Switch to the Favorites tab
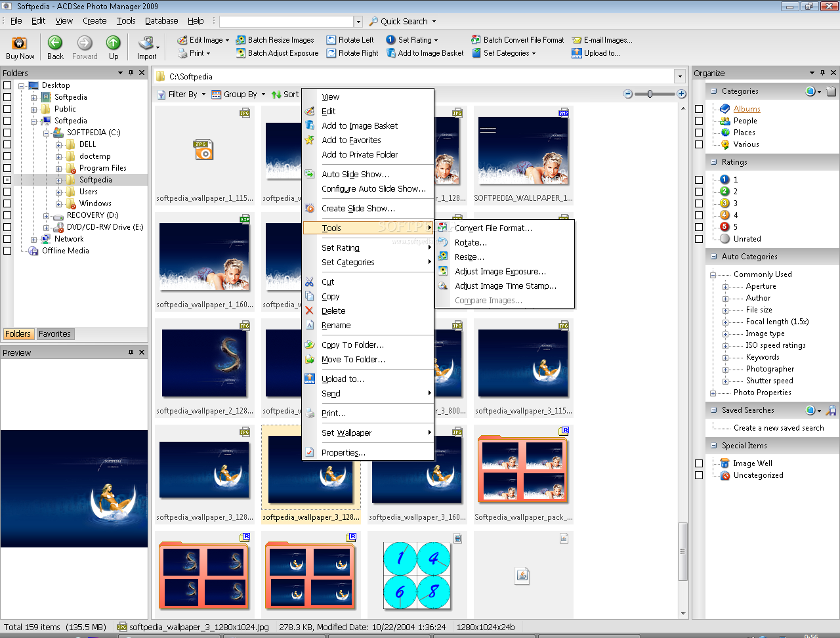Screen dimensions: 840x638 [x=54, y=334]
